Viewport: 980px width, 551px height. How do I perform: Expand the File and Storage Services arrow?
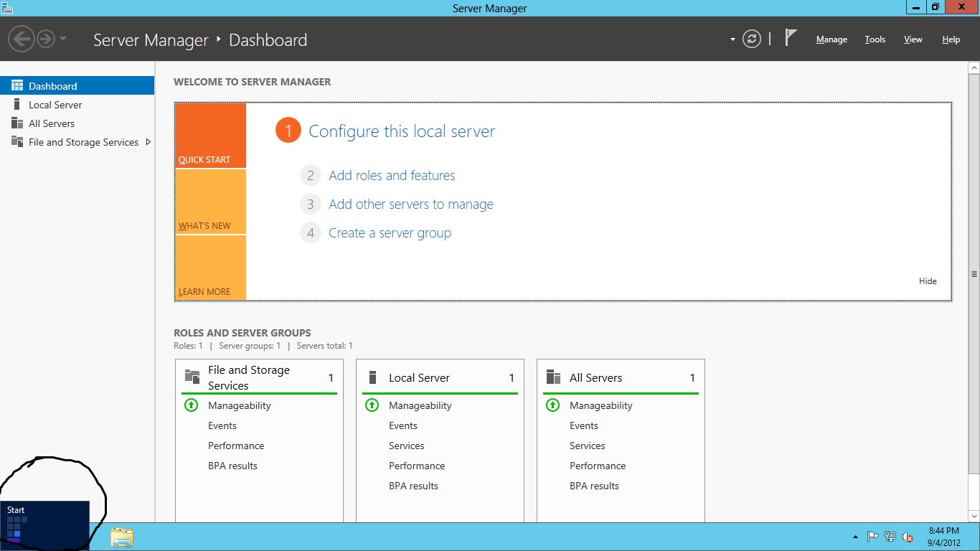point(149,142)
